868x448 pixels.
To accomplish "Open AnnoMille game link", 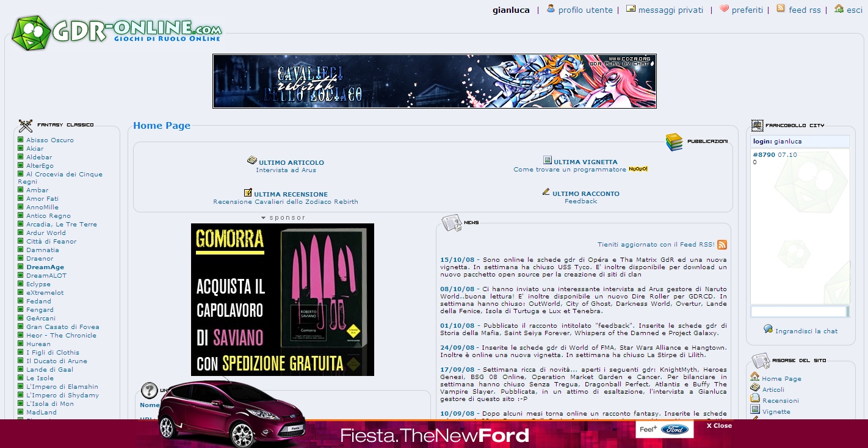I will tap(42, 208).
